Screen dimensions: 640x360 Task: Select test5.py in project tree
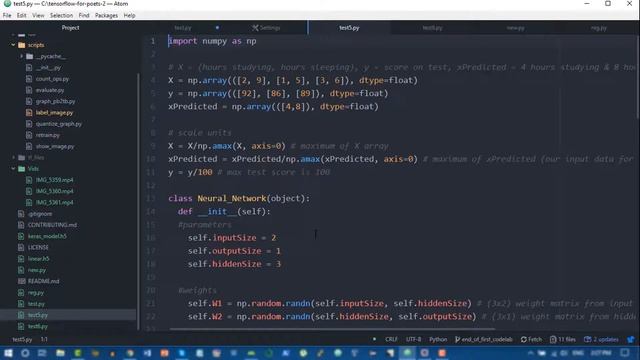tap(38, 315)
